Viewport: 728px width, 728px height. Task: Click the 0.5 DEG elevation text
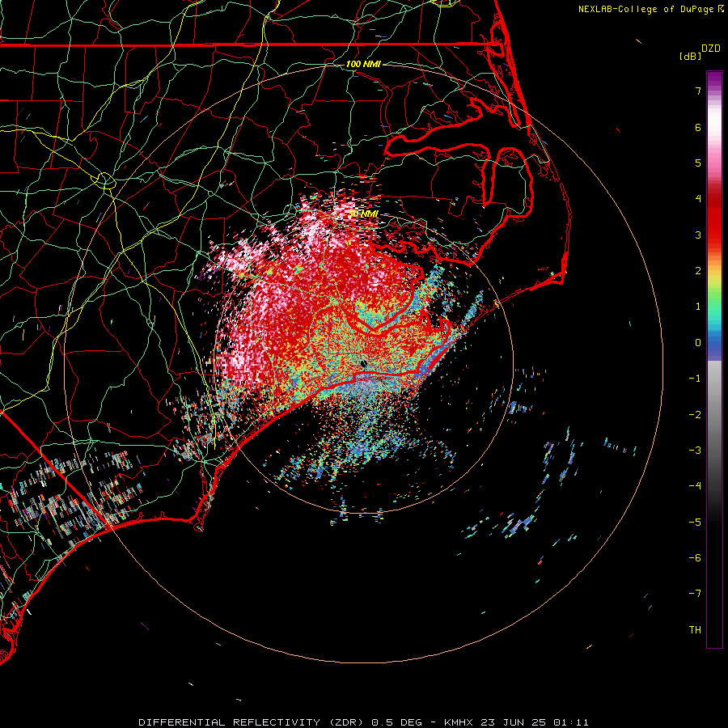point(397,722)
